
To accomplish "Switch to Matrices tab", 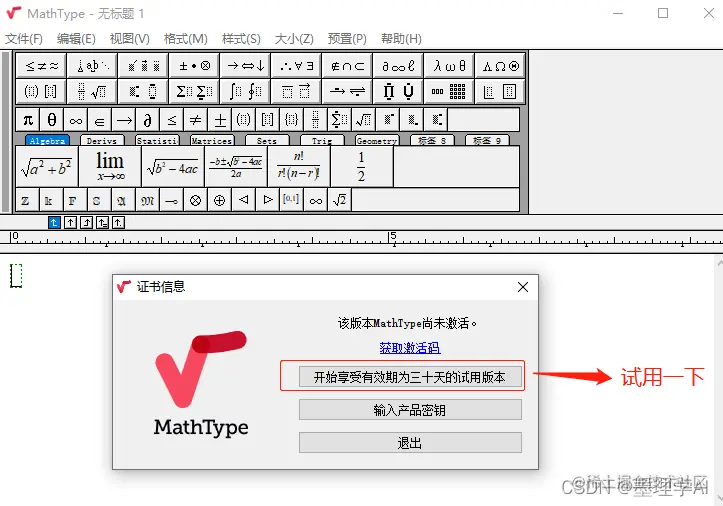I will (x=212, y=140).
